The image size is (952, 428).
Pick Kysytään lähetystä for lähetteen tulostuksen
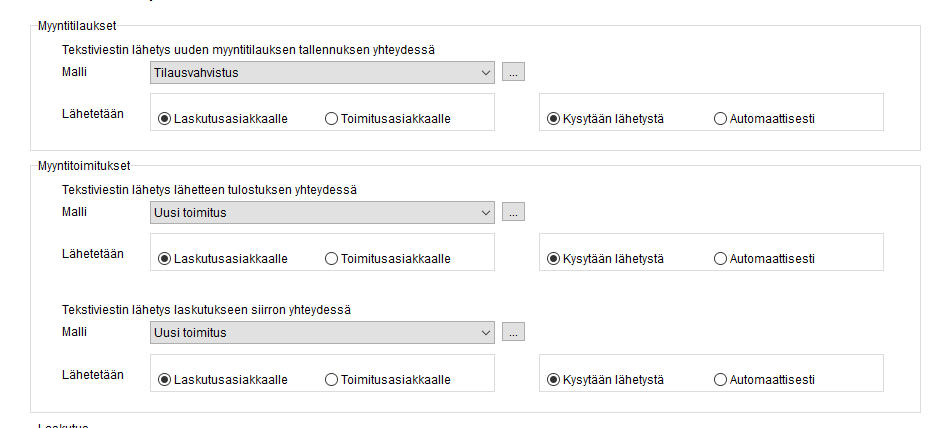(554, 259)
